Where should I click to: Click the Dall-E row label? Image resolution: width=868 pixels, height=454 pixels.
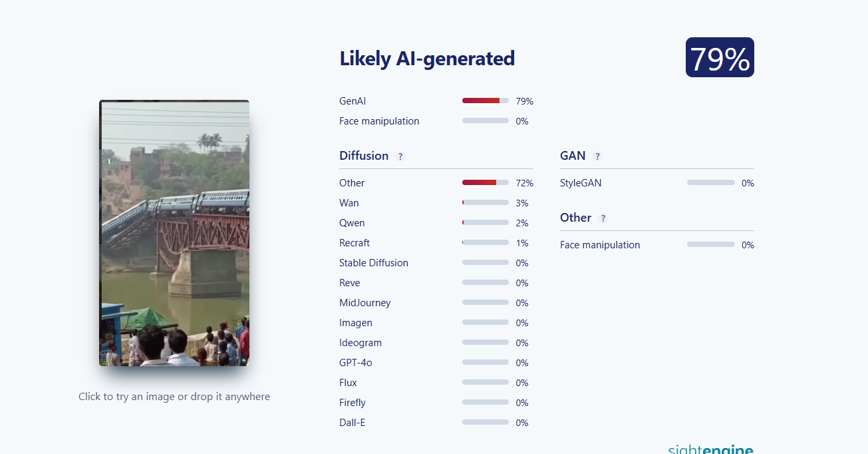[353, 423]
